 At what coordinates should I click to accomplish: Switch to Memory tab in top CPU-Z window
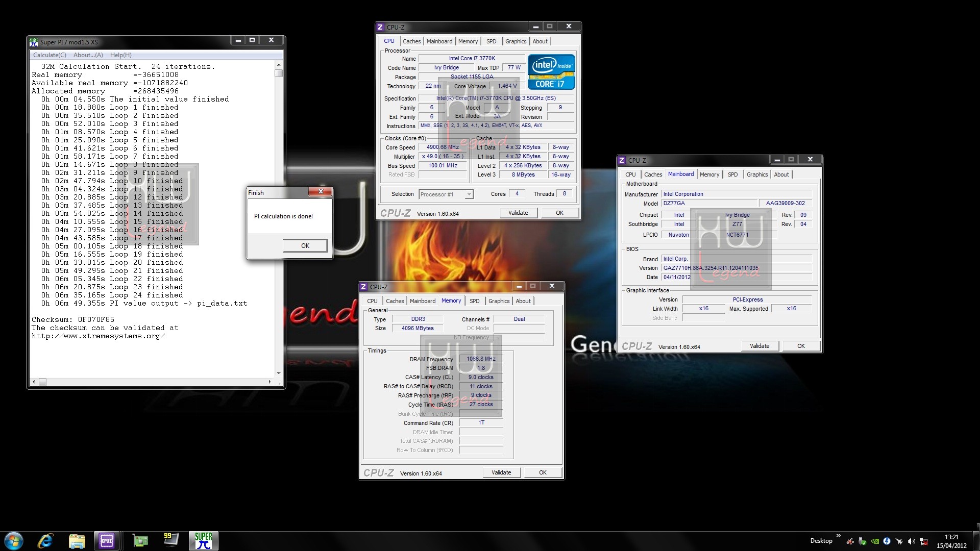pyautogui.click(x=468, y=41)
